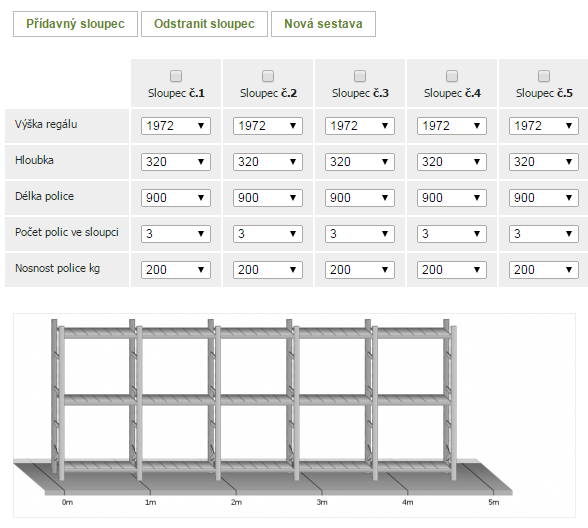Open Počet polic ve sloupci dropdown, column 4

[452, 234]
